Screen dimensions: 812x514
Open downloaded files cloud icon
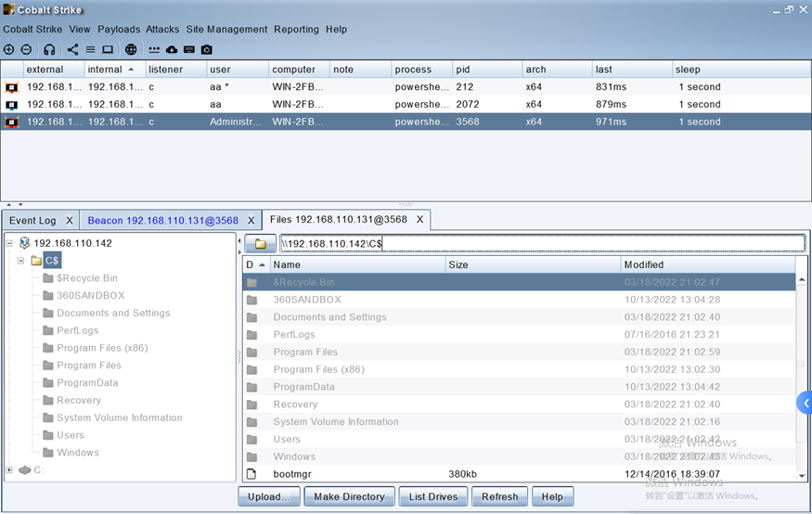click(x=172, y=50)
